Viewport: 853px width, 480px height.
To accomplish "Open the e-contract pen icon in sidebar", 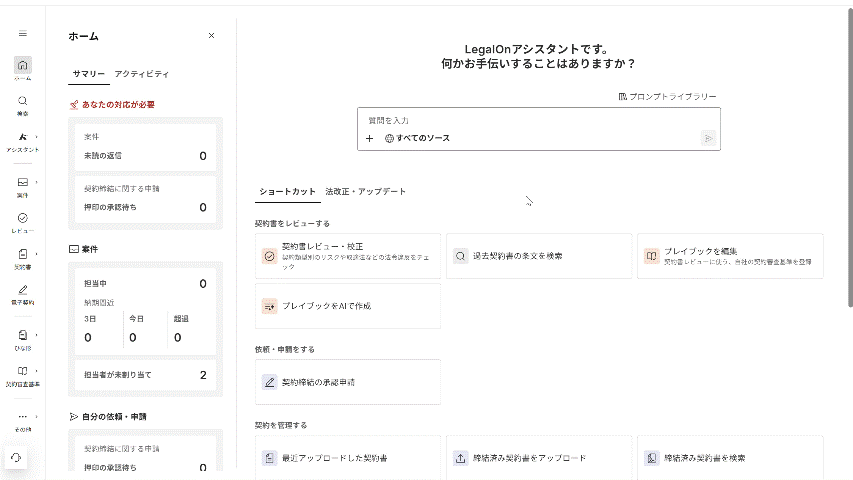I will point(22,289).
